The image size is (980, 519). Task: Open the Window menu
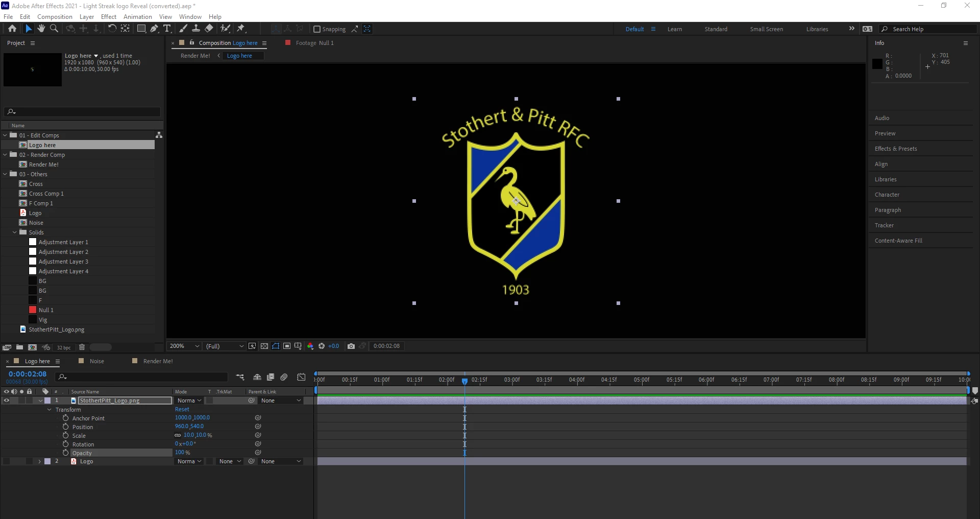(x=190, y=17)
